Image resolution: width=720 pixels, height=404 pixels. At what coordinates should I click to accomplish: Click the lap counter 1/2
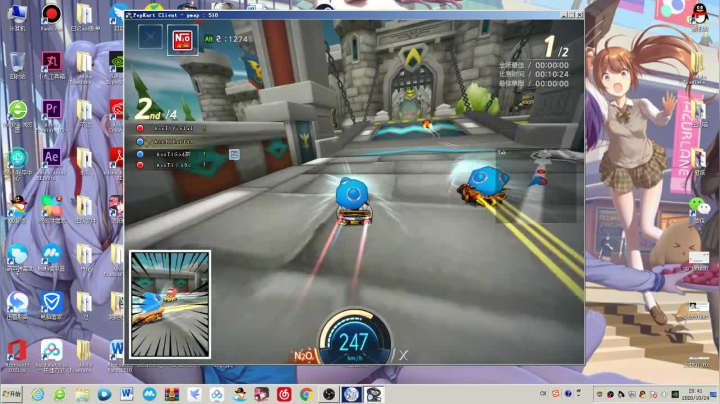pos(556,47)
